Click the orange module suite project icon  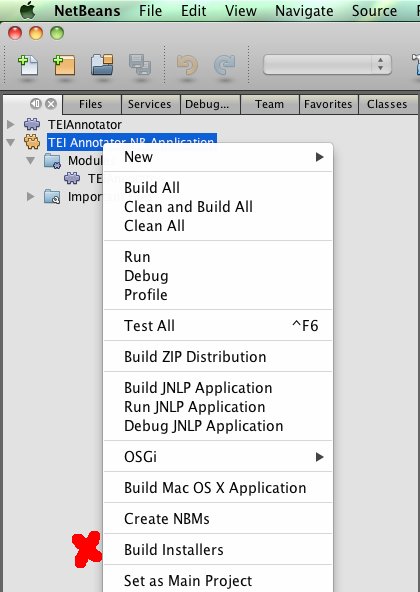32,142
